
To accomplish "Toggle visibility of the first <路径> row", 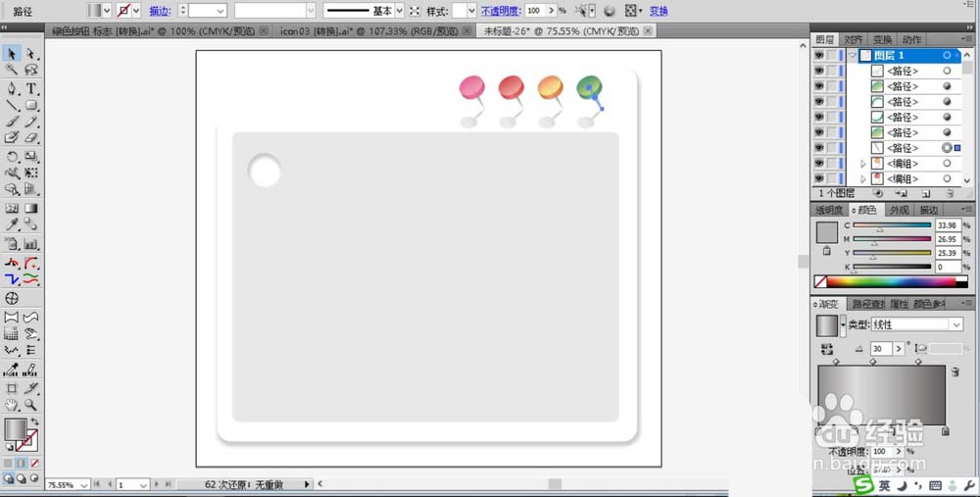I will click(818, 71).
